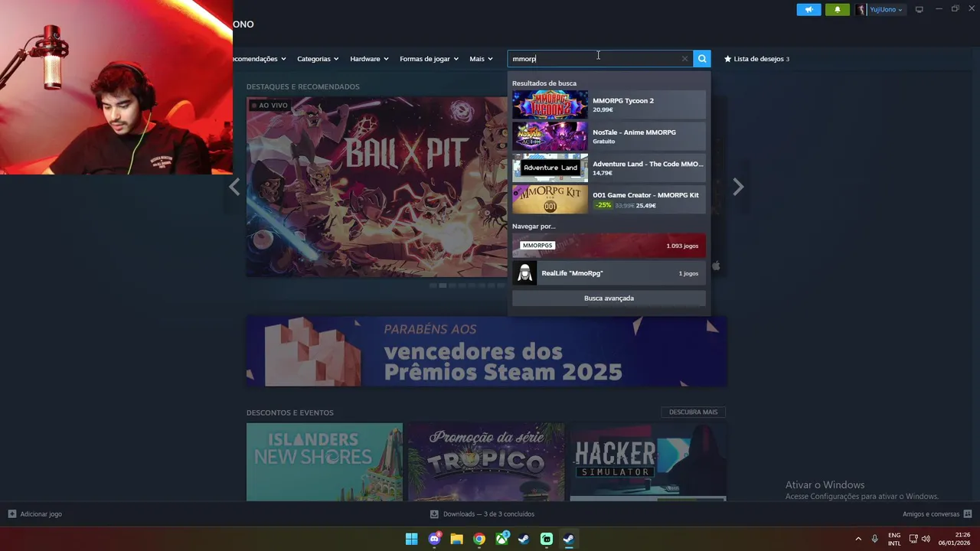Open the blue megaphone announcements button
980x551 pixels.
tap(808, 10)
